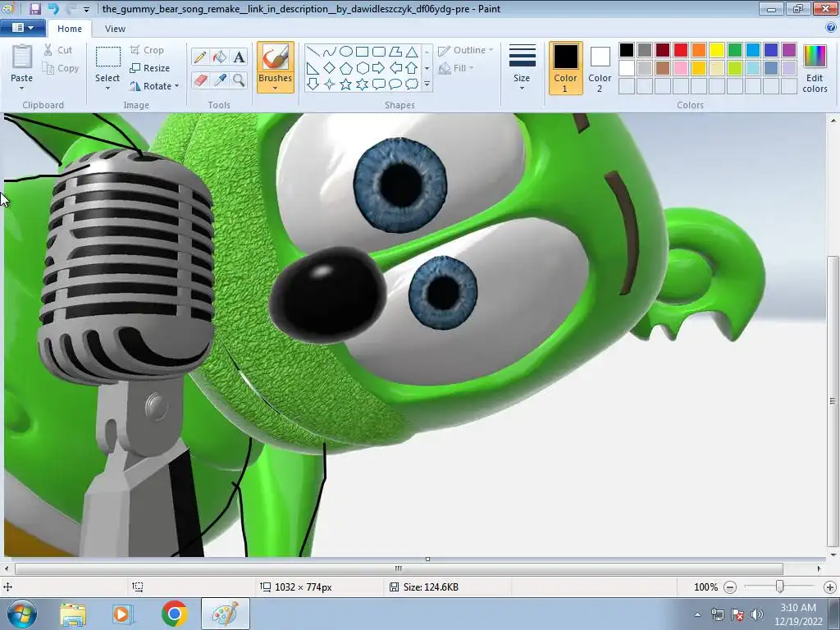
Task: Open Customize Quick Access Toolbar arrow
Action: 86,10
